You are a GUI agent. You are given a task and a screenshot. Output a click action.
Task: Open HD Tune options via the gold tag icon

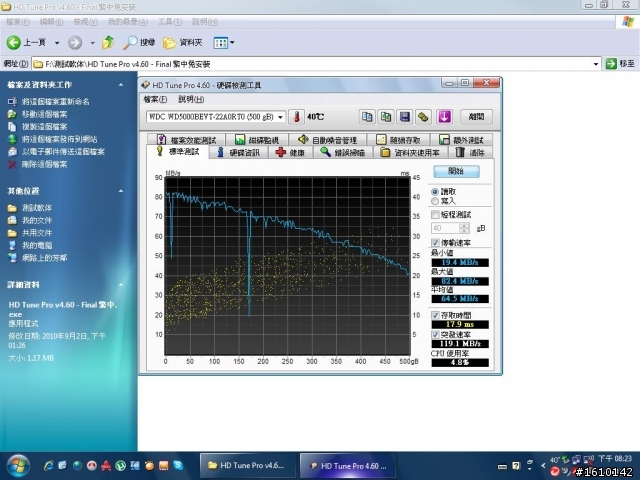(423, 117)
